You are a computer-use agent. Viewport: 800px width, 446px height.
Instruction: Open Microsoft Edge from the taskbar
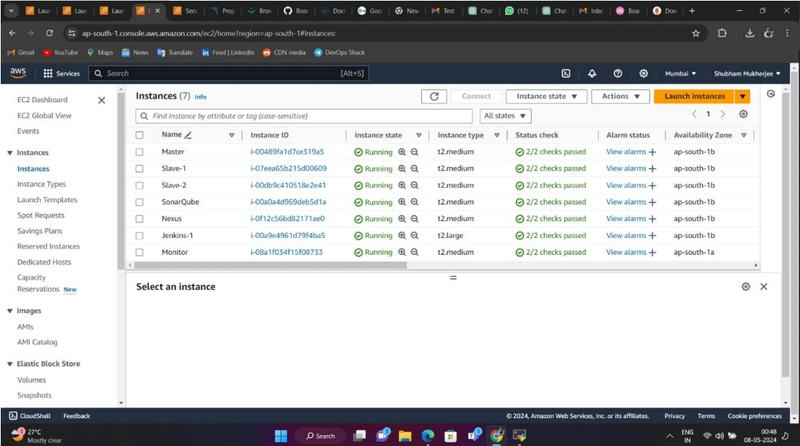click(x=428, y=436)
